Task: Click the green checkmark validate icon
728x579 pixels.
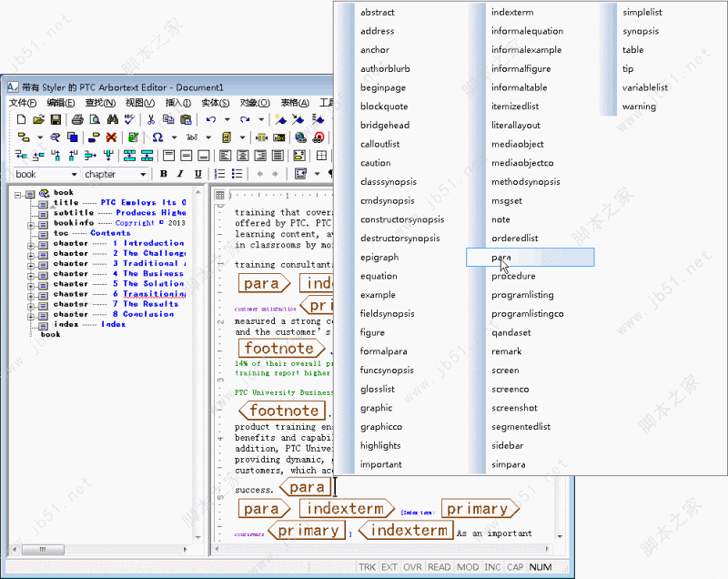Action: pyautogui.click(x=133, y=137)
